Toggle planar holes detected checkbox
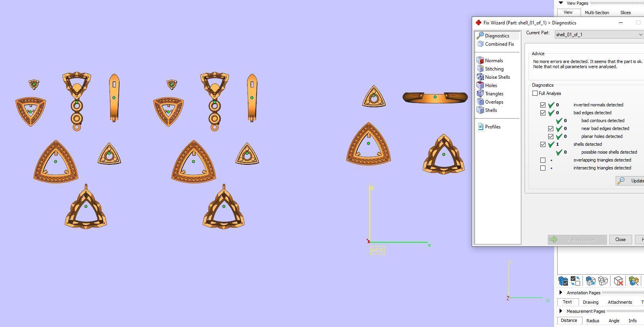This screenshot has height=327, width=644. [x=551, y=137]
